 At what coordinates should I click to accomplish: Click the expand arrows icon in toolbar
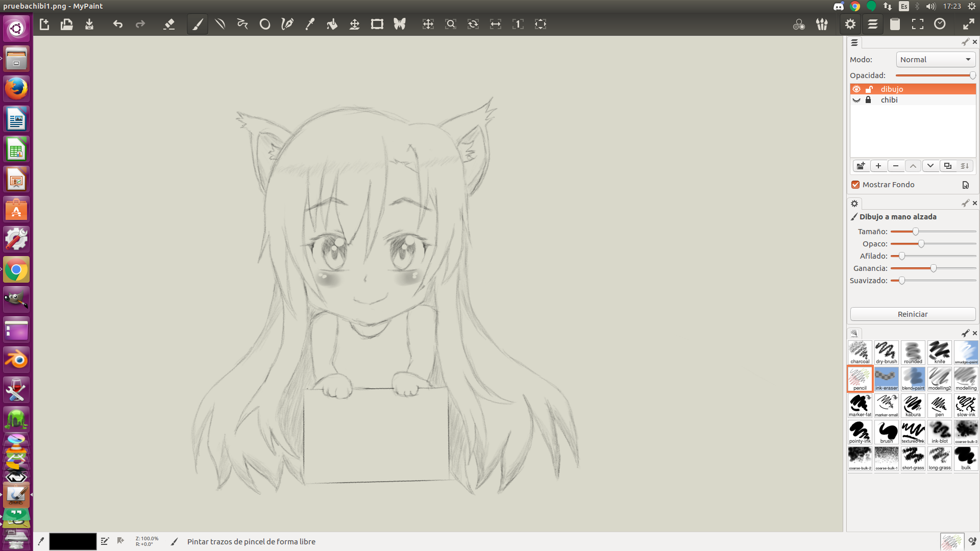click(969, 24)
